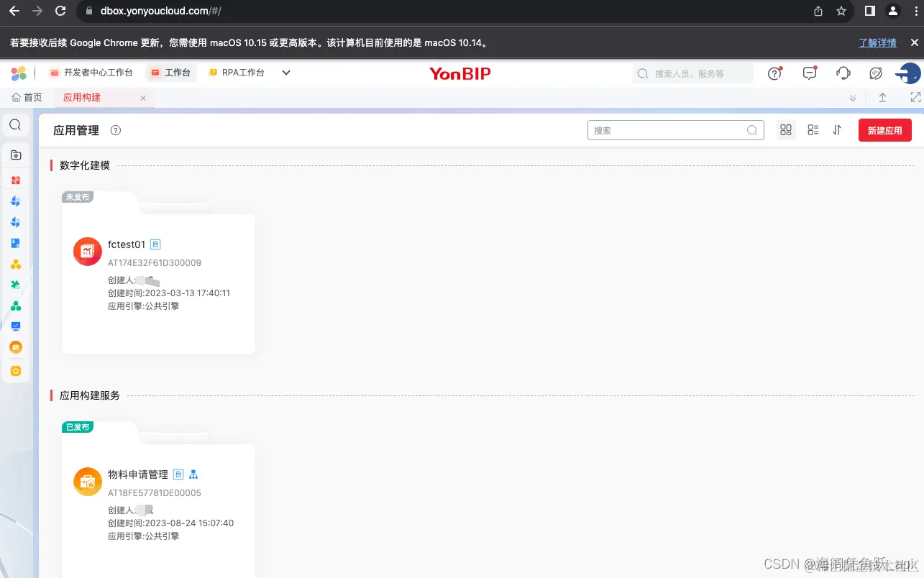The width and height of the screenshot is (924, 578).
Task: Switch to grid card view
Action: coord(785,130)
